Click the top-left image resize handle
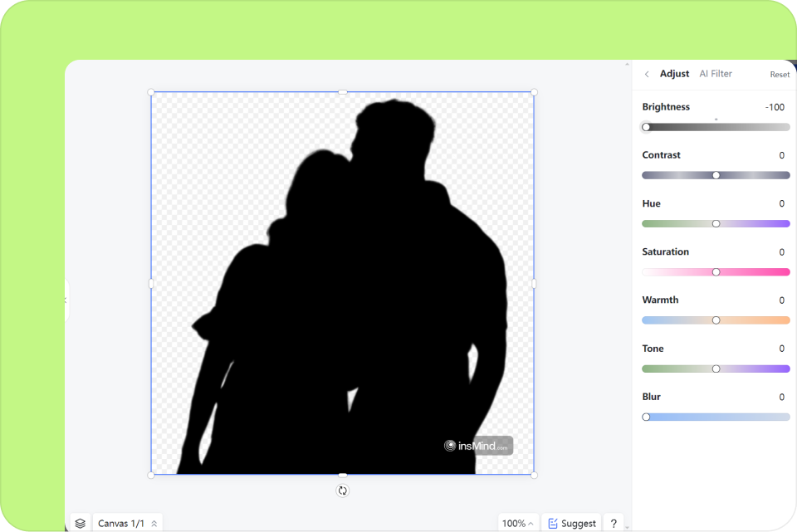Viewport: 797px width, 532px height. [151, 92]
